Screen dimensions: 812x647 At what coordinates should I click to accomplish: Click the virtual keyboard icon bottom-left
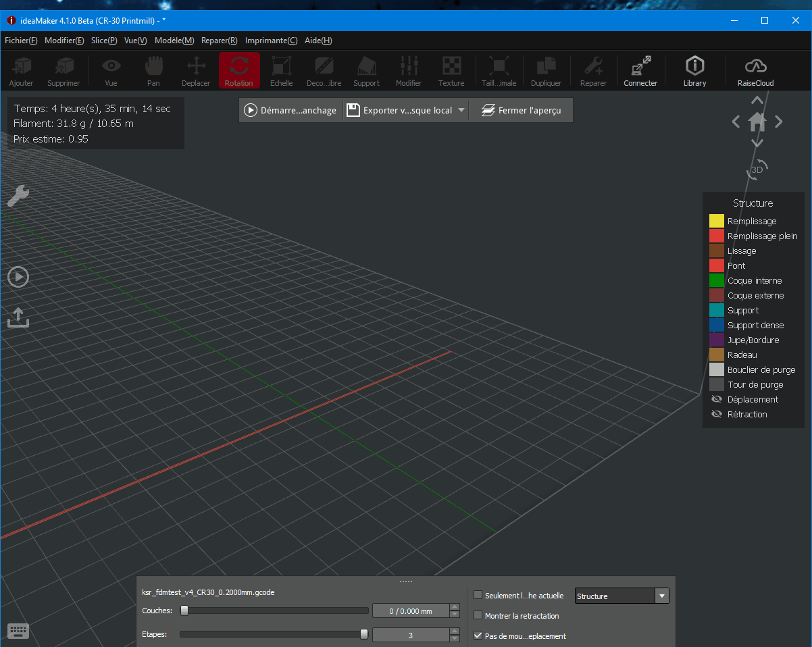point(18,631)
